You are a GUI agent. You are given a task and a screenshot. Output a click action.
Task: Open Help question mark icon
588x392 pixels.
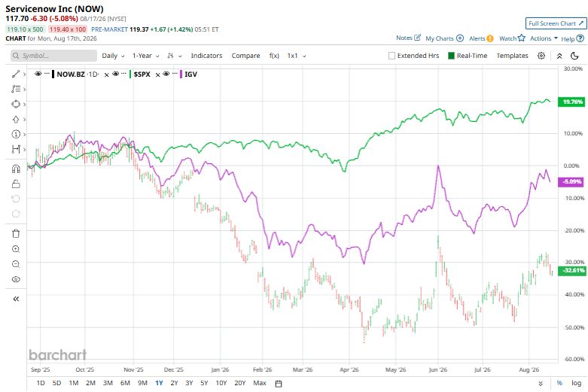tap(580, 38)
